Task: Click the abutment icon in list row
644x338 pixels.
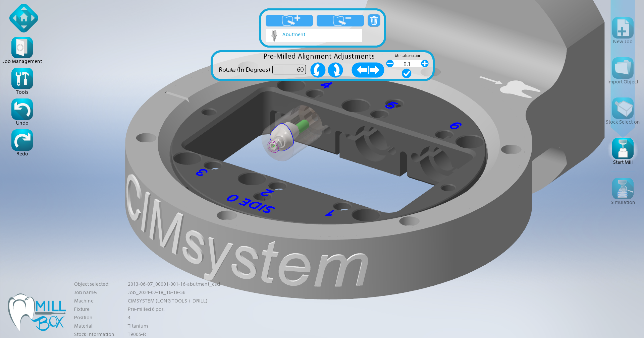Action: click(274, 35)
